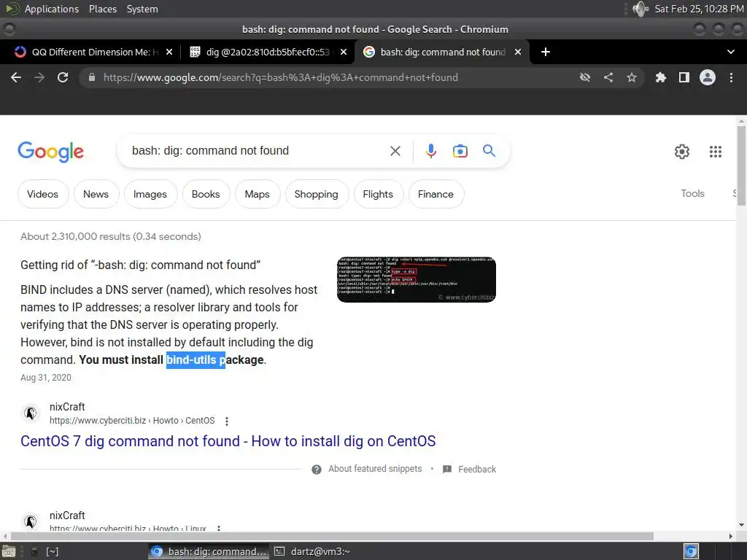Filter results by Flights
Viewport: 747px width, 560px height.
coord(378,194)
